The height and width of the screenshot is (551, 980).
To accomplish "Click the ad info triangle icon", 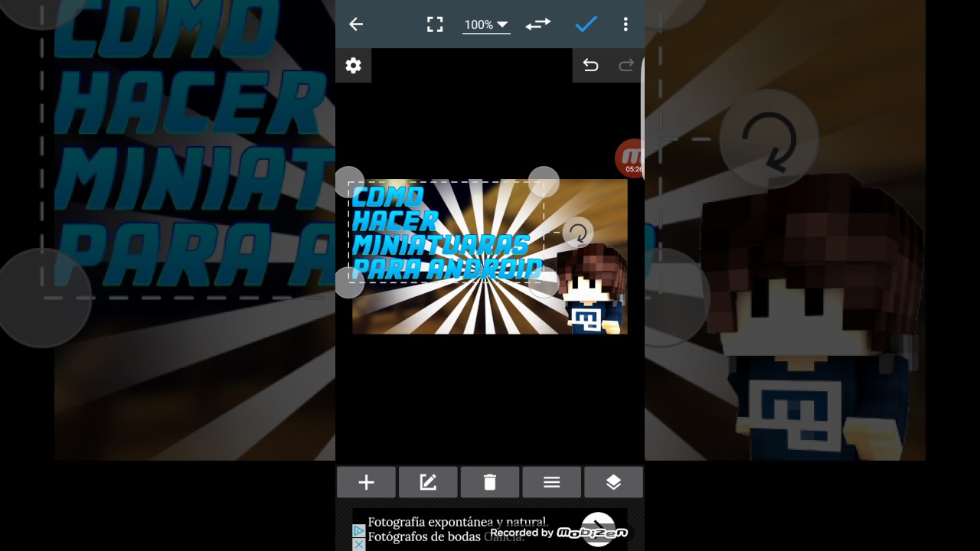I will [359, 530].
